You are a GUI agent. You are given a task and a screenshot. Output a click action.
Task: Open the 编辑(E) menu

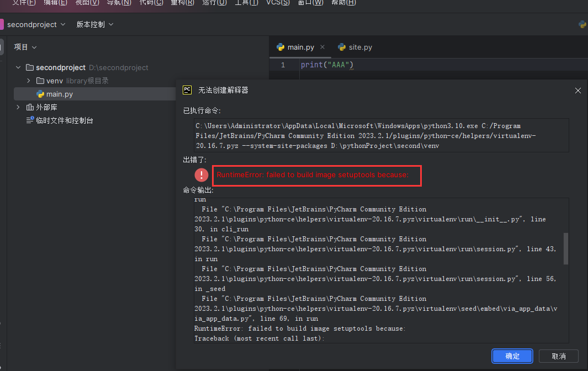point(56,3)
